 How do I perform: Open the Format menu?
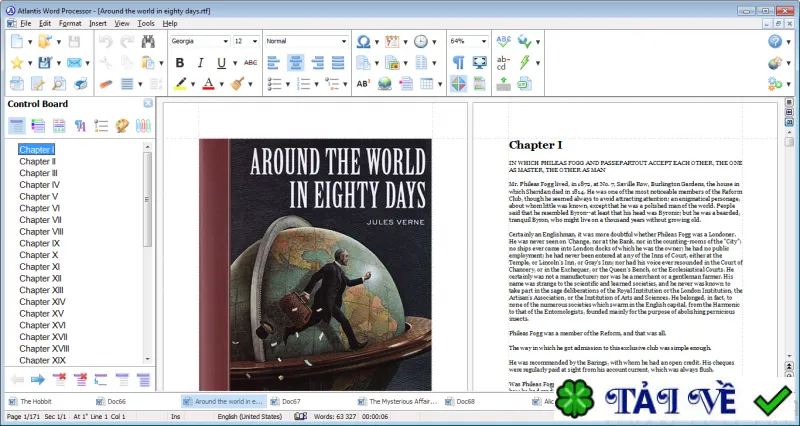70,23
